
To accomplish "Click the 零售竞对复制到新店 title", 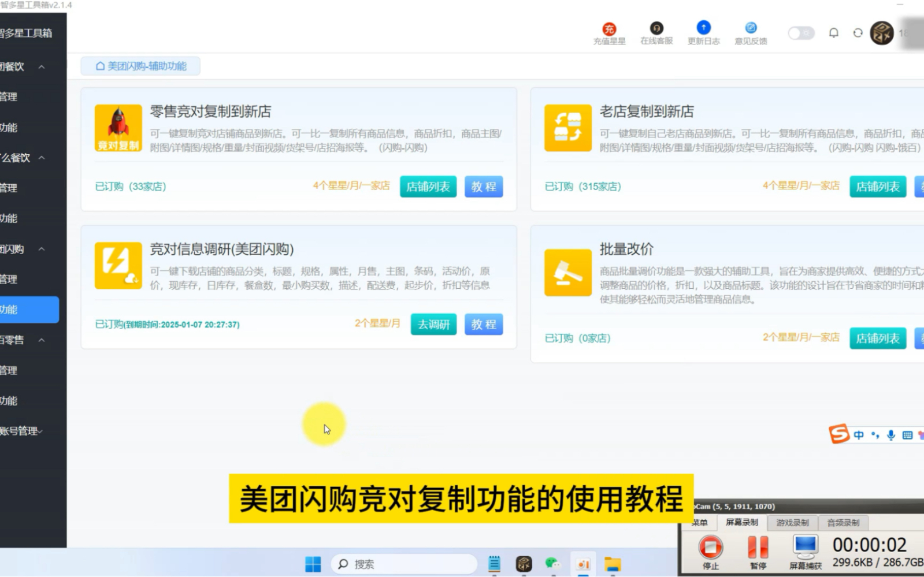I will 210,111.
